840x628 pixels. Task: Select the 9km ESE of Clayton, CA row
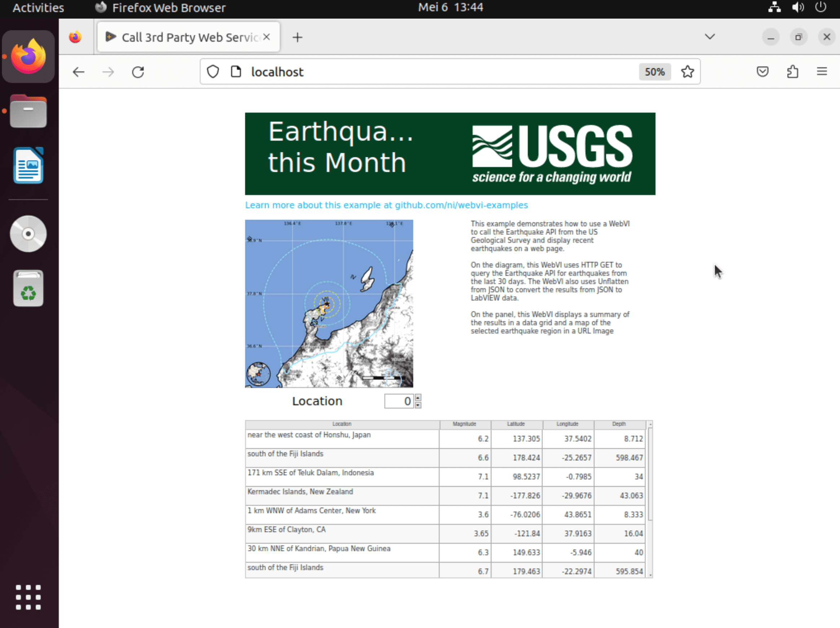click(445, 533)
